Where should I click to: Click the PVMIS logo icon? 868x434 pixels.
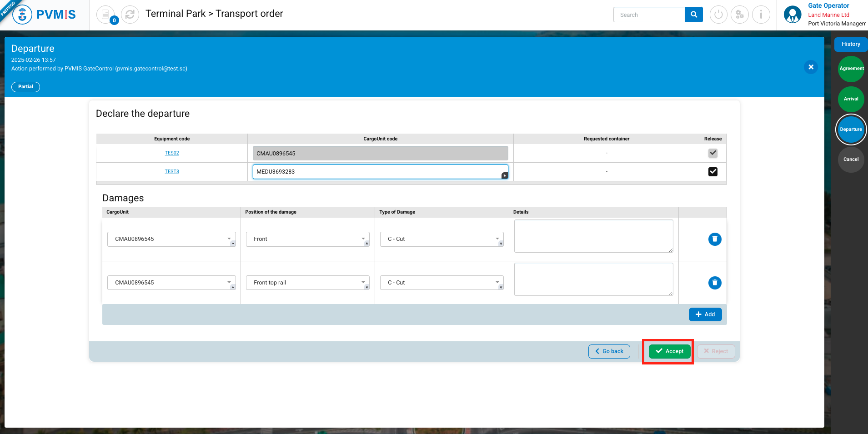(22, 15)
